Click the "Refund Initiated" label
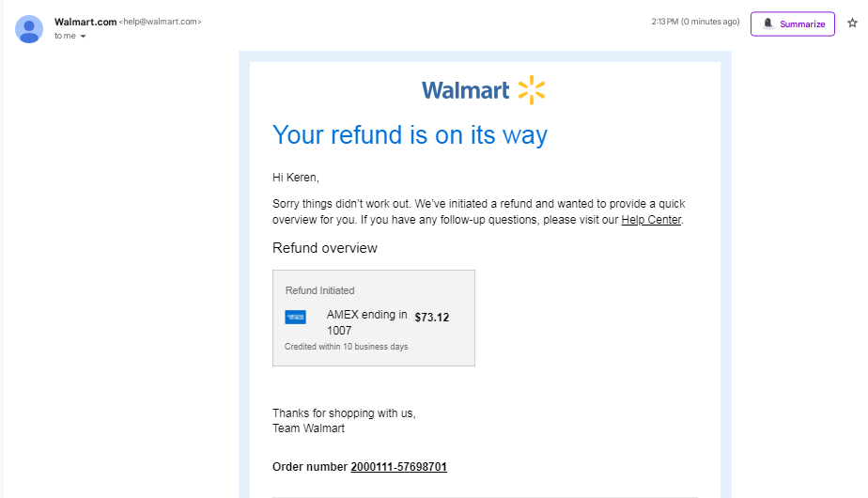 click(320, 290)
